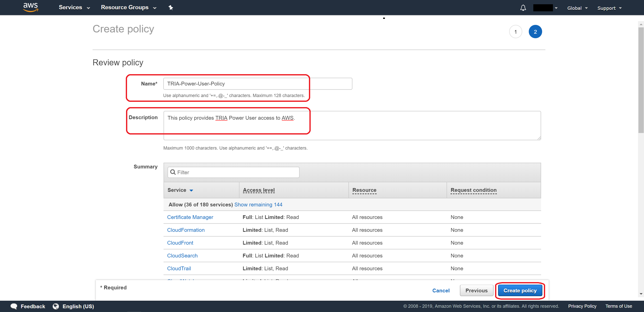Open the redacted account name dropdown
The image size is (644, 312).
pyautogui.click(x=545, y=8)
